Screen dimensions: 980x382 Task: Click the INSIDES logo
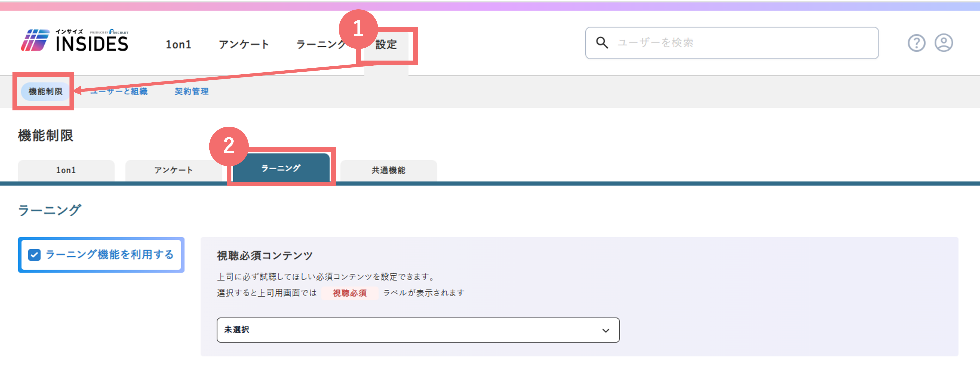tap(74, 40)
